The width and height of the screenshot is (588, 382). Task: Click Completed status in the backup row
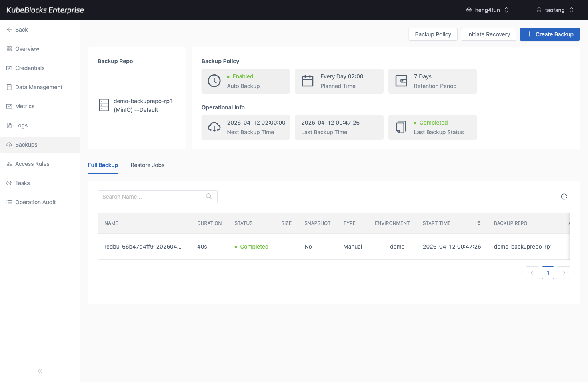pos(252,247)
